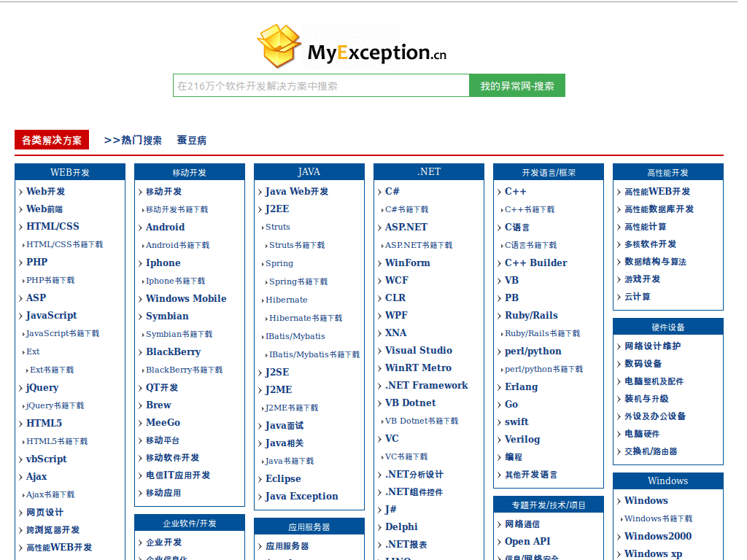Image resolution: width=747 pixels, height=560 pixels.
Task: Open the 交换机/路由器 link
Action: (650, 451)
